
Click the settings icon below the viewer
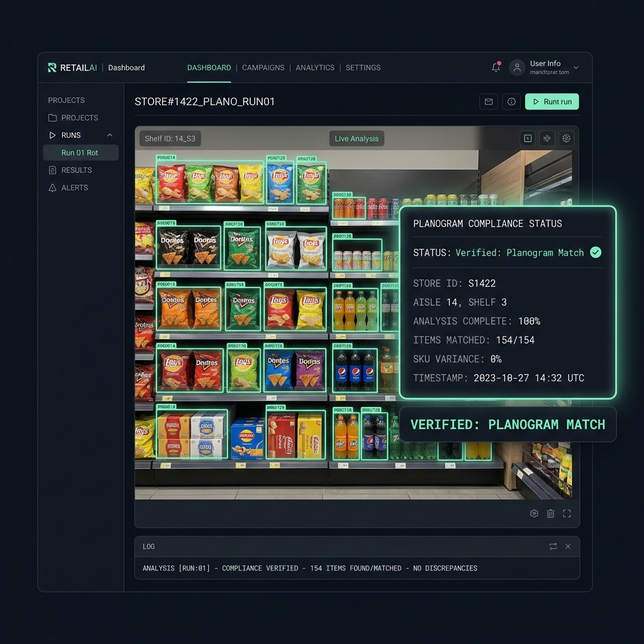pos(534,513)
